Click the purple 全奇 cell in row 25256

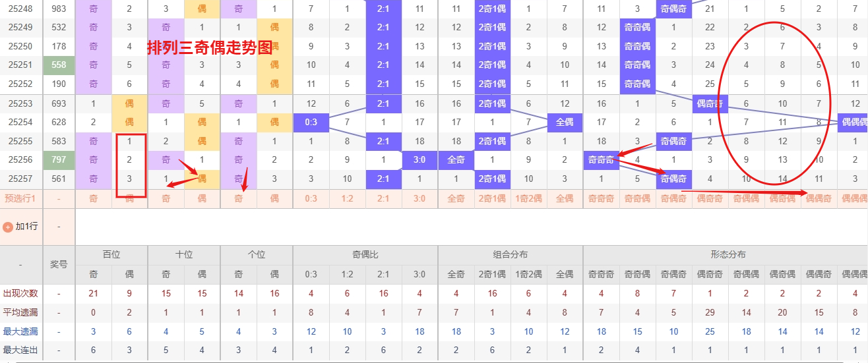(456, 159)
